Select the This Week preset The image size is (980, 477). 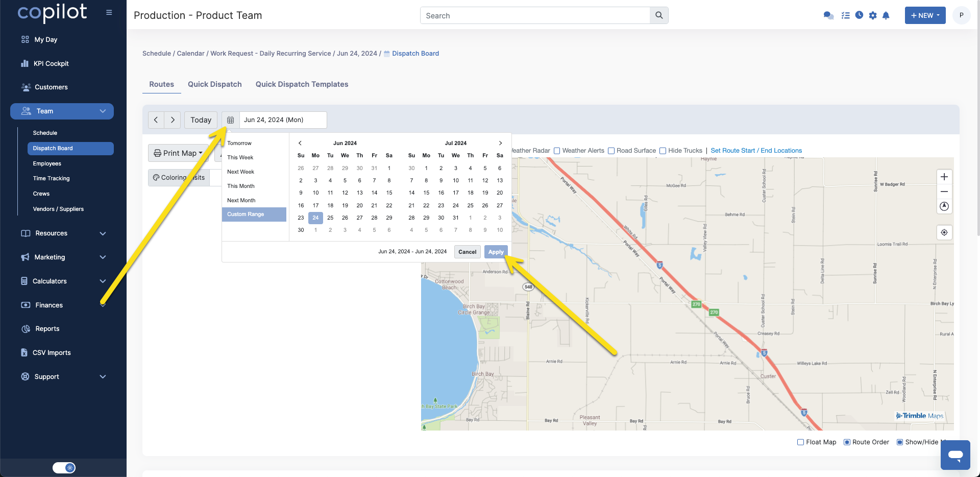click(x=254, y=157)
